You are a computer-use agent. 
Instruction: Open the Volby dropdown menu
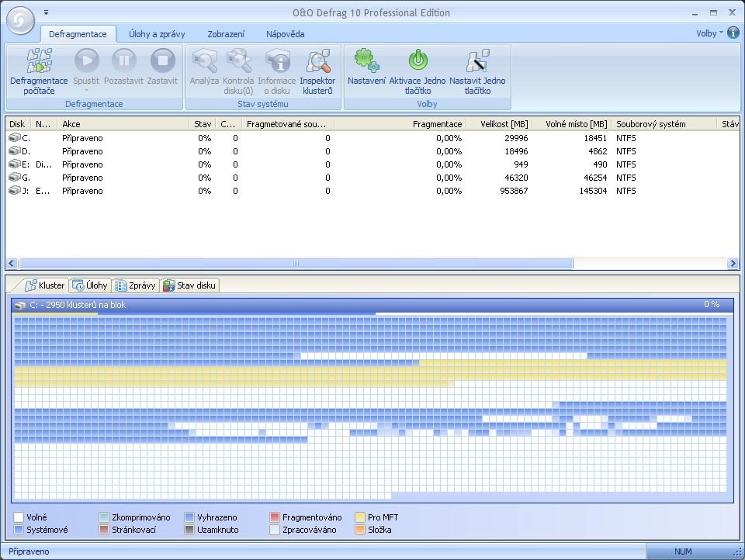click(x=709, y=33)
